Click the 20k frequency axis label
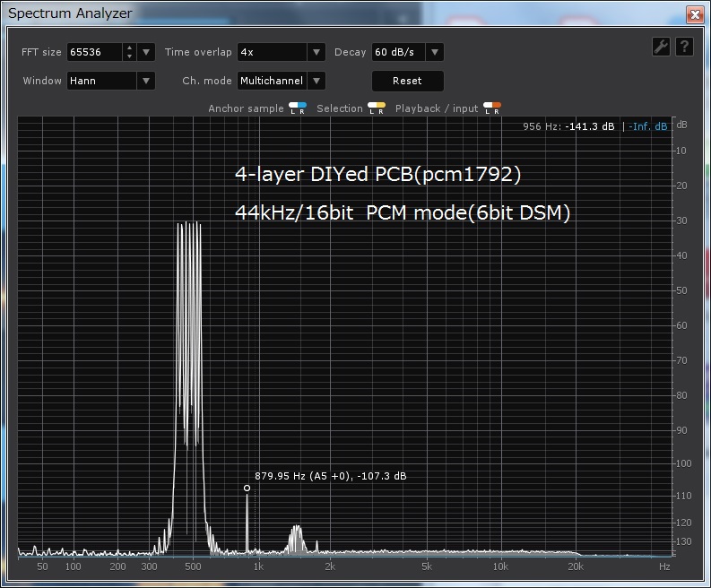Screen dimensions: 711x588 coord(576,566)
